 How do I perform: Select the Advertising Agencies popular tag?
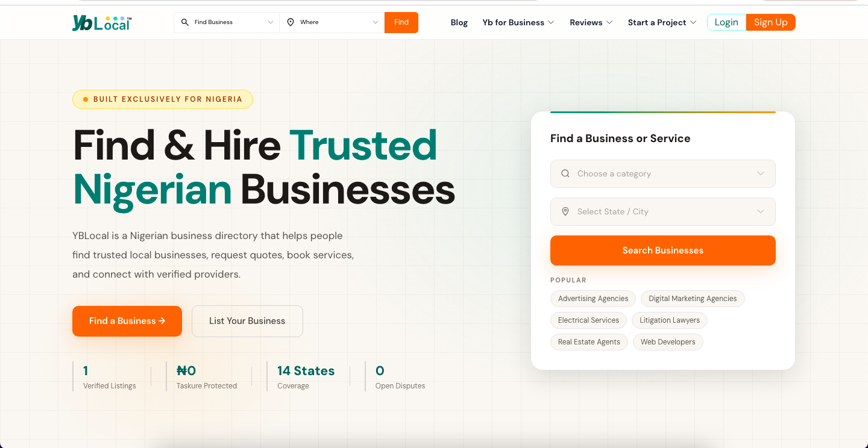pyautogui.click(x=593, y=299)
